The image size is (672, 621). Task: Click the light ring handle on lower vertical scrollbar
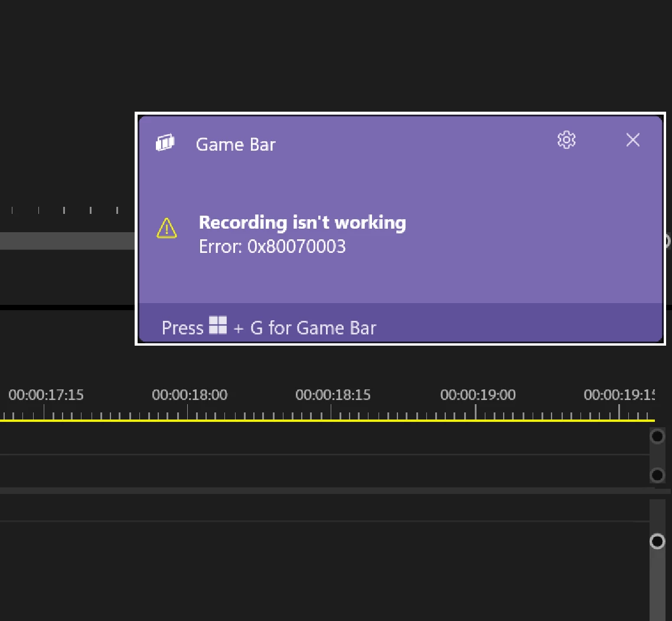pyautogui.click(x=657, y=541)
